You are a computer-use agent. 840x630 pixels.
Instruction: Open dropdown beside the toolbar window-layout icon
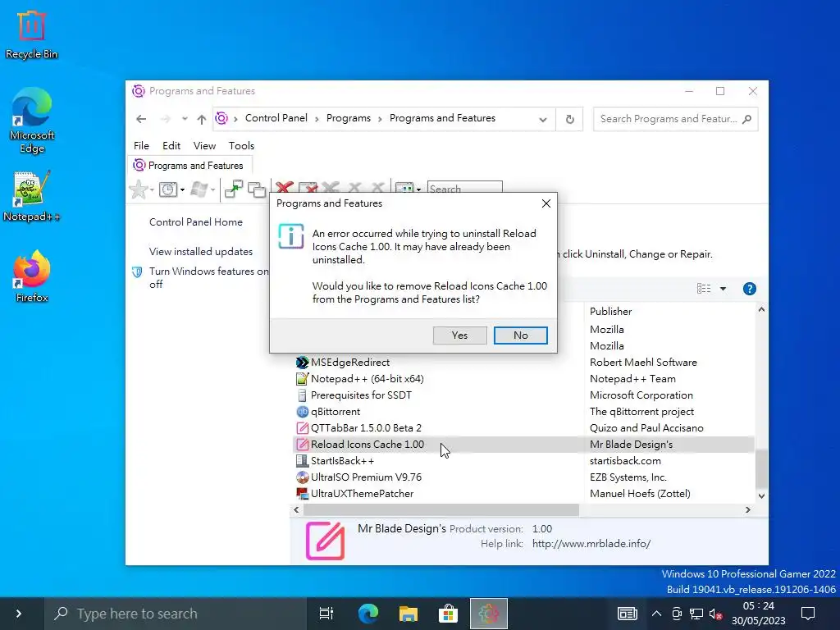pyautogui.click(x=418, y=189)
